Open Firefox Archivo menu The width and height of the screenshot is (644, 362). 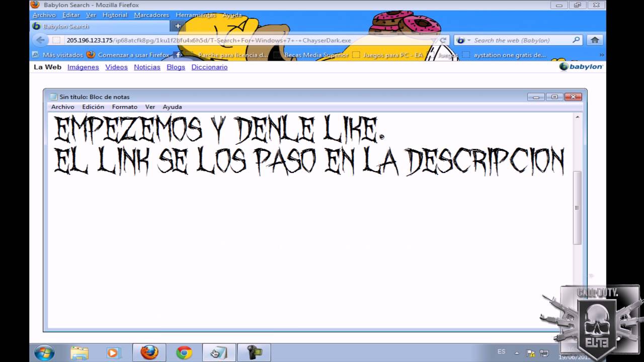click(44, 15)
